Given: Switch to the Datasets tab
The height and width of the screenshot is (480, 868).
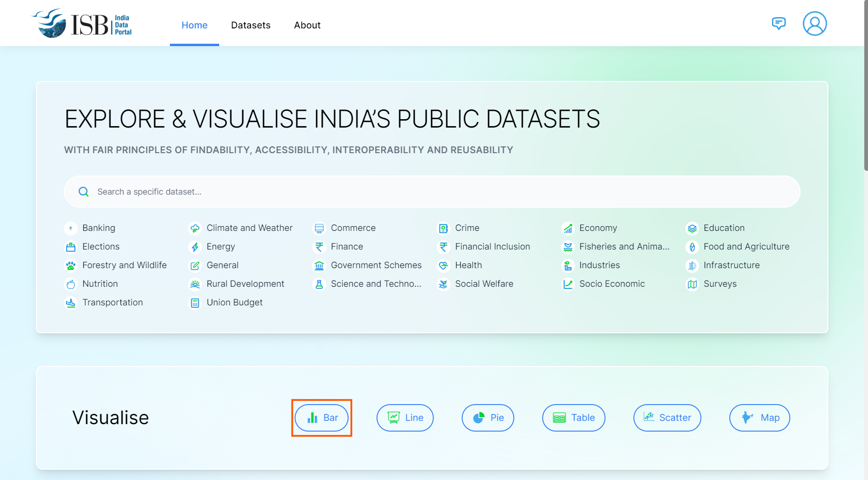Looking at the screenshot, I should (250, 25).
